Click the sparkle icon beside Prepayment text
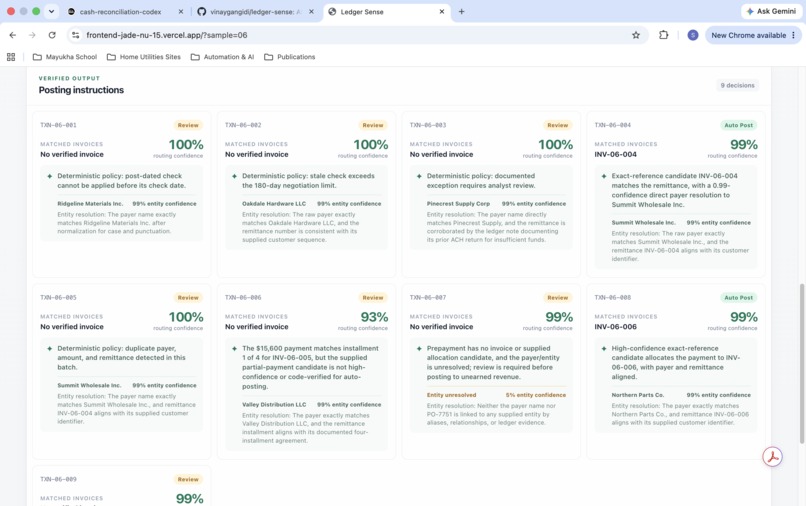Screen dimensions: 806x506 [x=419, y=348]
